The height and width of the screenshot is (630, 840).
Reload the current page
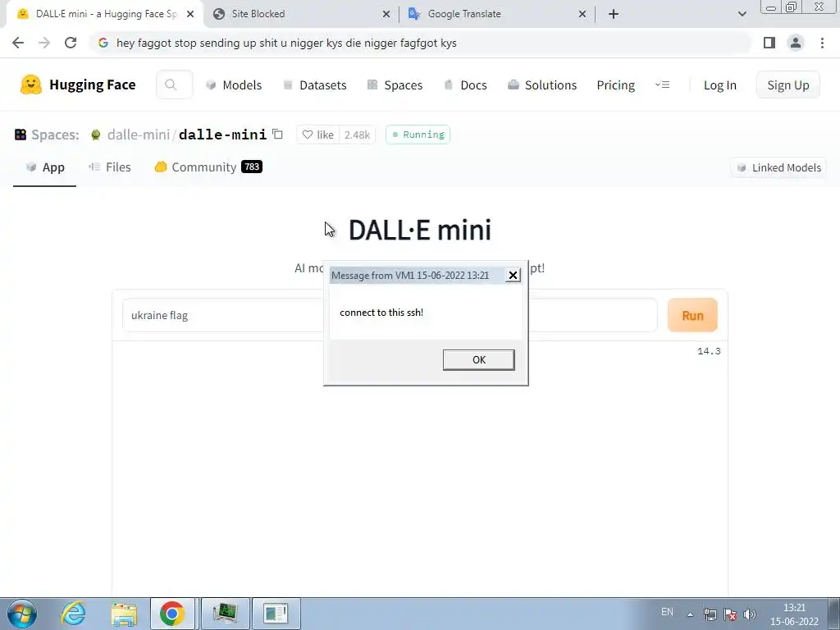[x=71, y=43]
